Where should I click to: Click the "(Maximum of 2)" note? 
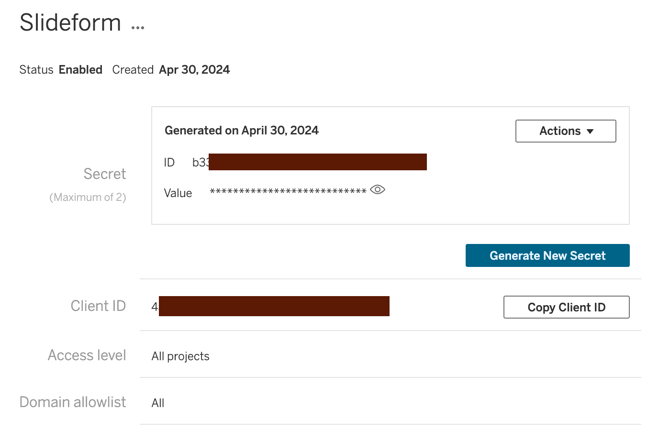click(88, 197)
